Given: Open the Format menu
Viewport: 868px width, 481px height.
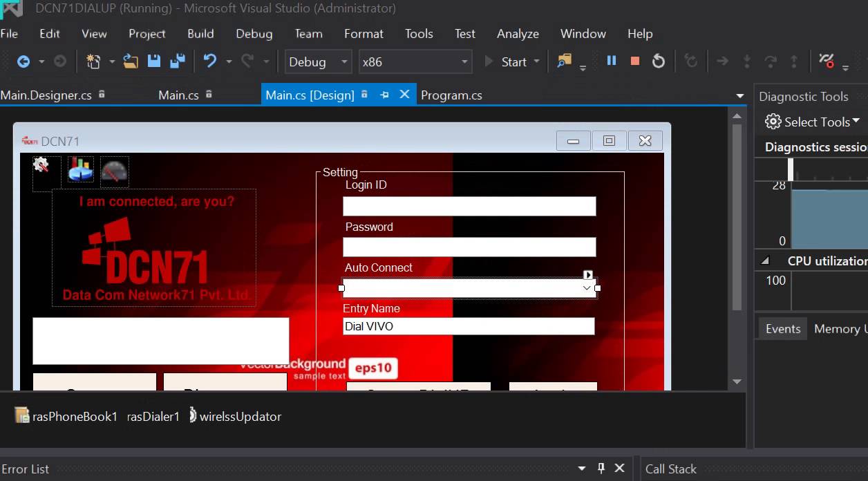Looking at the screenshot, I should point(364,33).
